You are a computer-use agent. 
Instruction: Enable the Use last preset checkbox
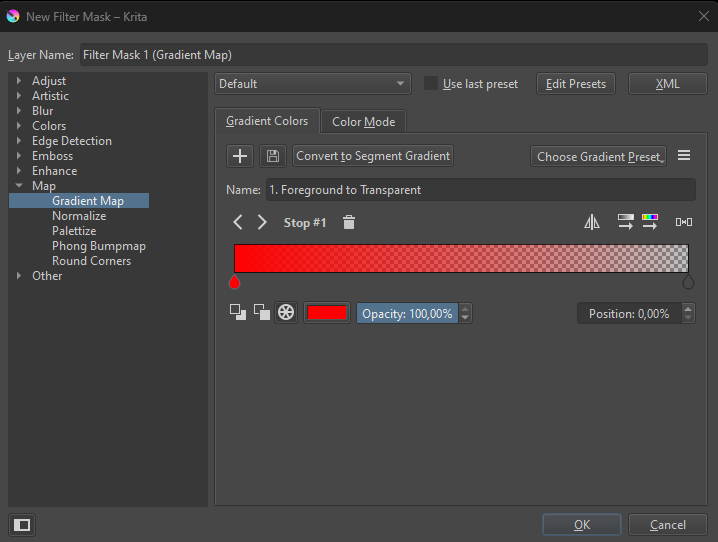click(431, 84)
